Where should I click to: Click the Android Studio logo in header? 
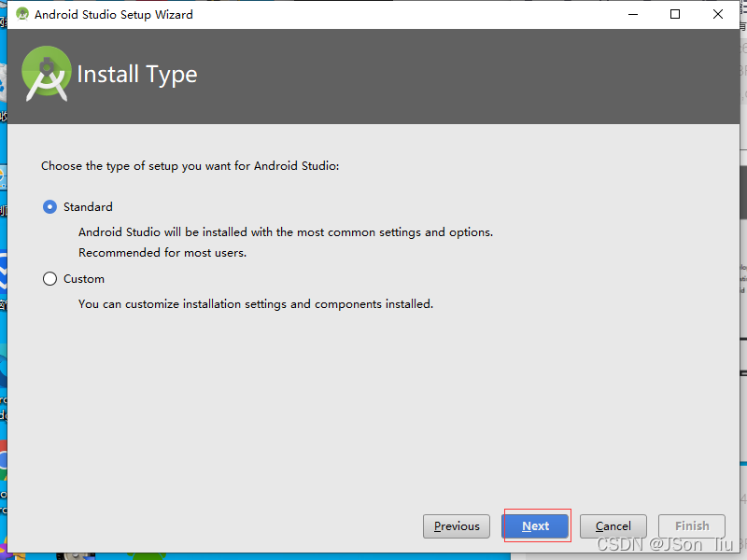tap(46, 74)
